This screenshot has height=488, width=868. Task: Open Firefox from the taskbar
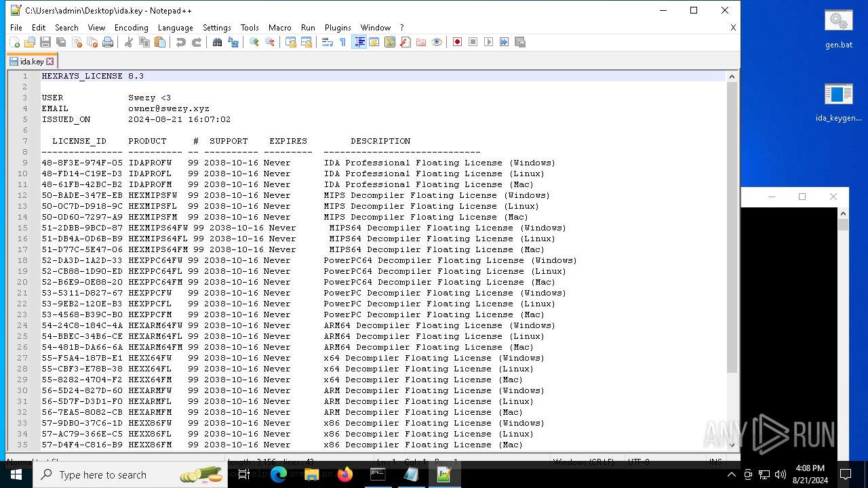(344, 474)
